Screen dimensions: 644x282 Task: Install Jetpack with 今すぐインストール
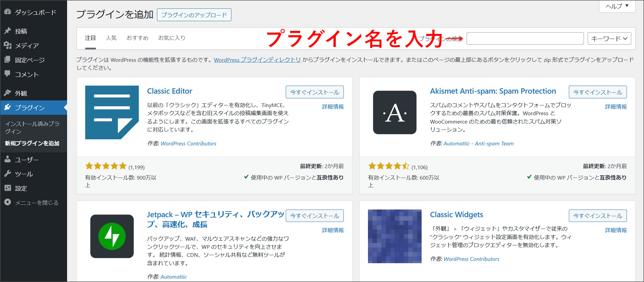(x=315, y=216)
